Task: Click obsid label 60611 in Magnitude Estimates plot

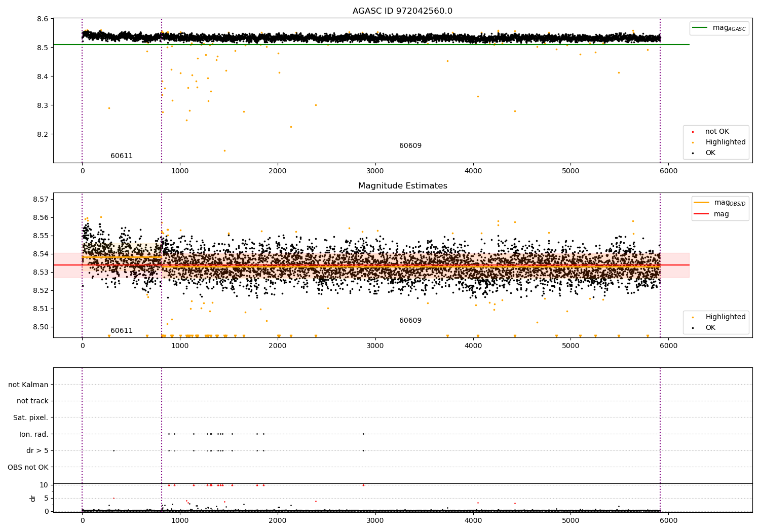Action: point(122,331)
